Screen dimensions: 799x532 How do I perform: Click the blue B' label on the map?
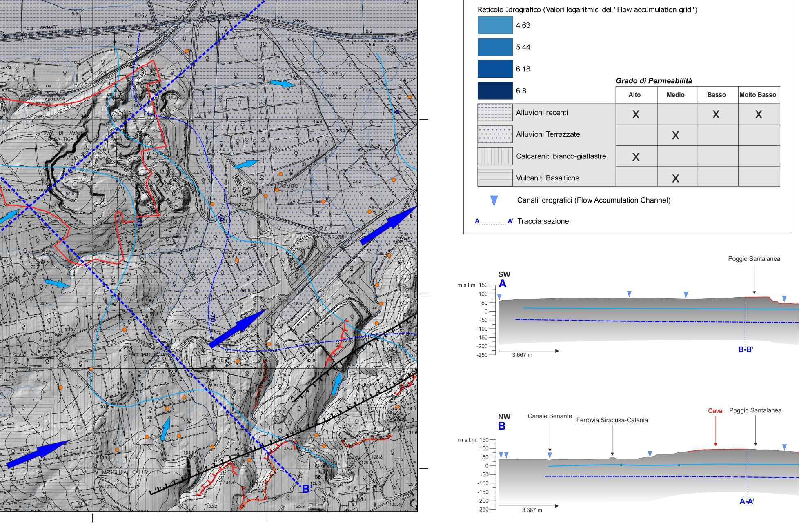[307, 489]
